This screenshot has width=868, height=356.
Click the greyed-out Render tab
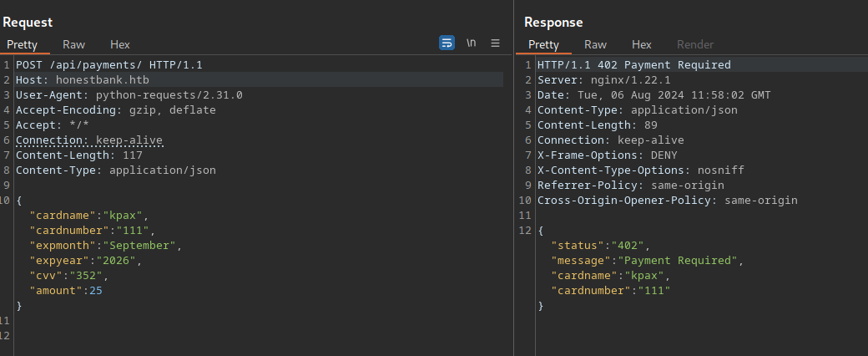point(694,44)
